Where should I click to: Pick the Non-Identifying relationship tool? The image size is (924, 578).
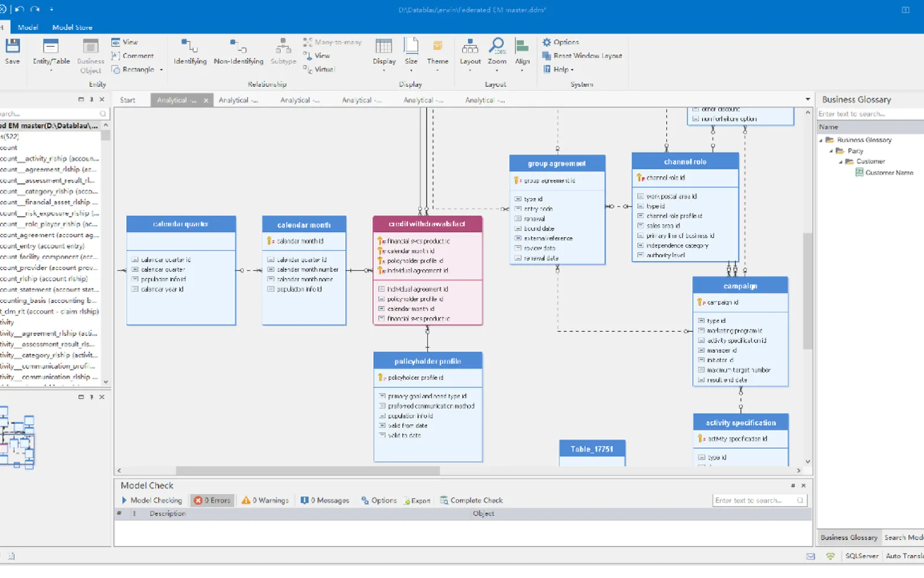[x=239, y=52]
